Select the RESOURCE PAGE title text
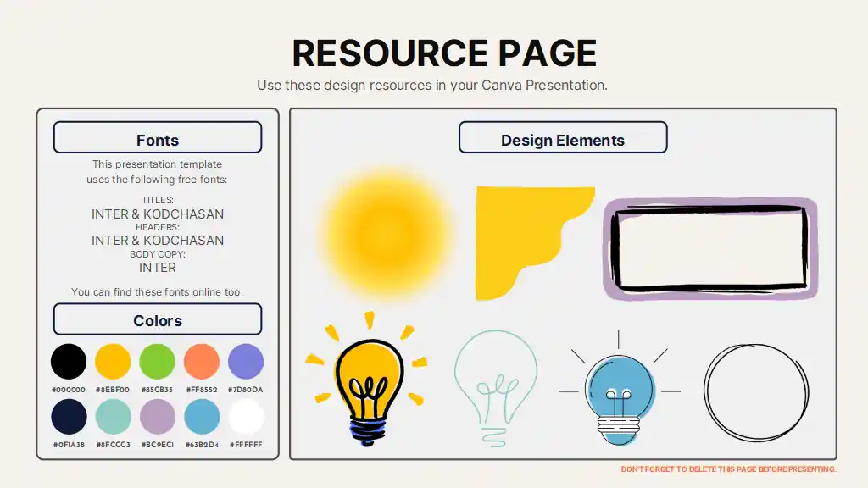The height and width of the screenshot is (488, 868). (444, 53)
